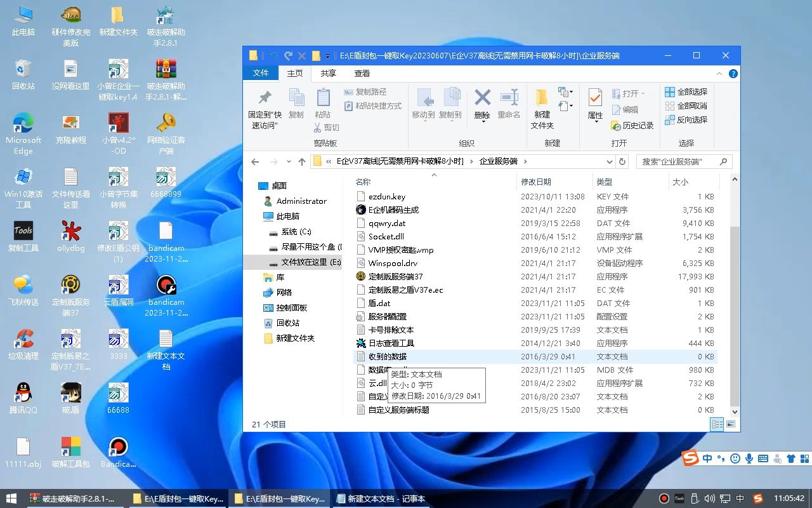Viewport: 812px width, 508px height.
Task: Open the Quick Access Toolbar customize dropdown
Action: click(327, 57)
